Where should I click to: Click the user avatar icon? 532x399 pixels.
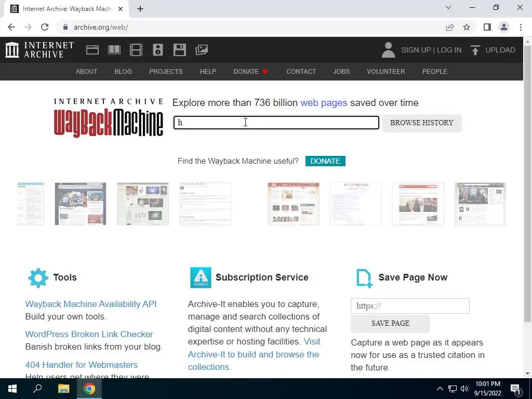point(388,50)
